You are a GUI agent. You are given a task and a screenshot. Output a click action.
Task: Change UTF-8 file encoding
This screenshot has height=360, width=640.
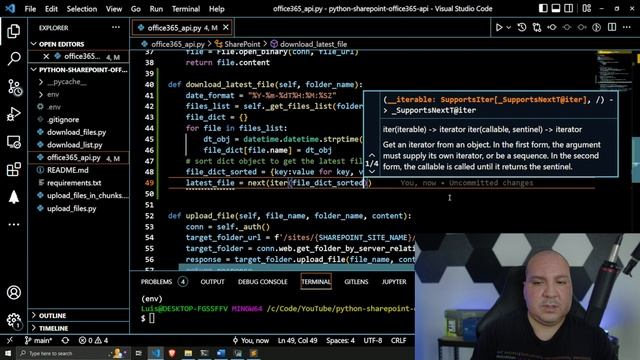pyautogui.click(x=373, y=340)
